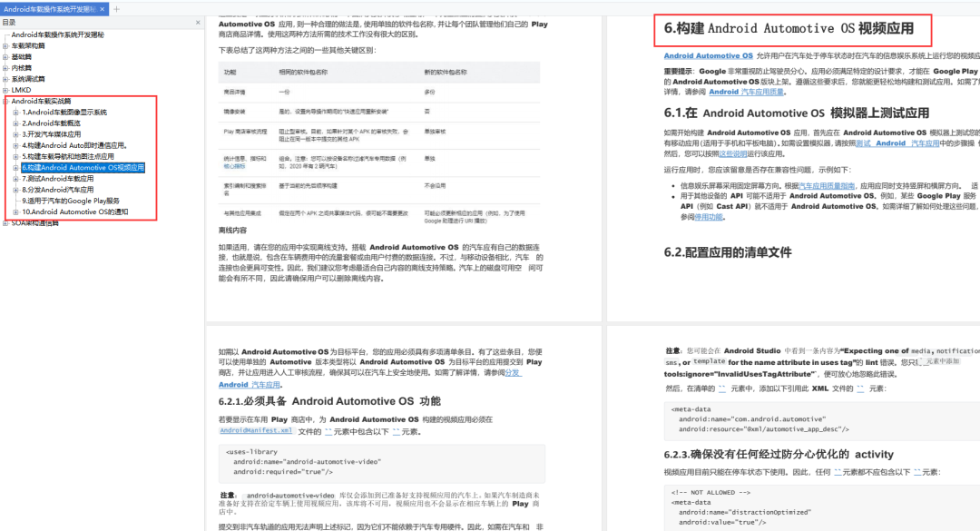Click the meta-data com.android.automotive code block
Screen dimensions: 980x531
tap(822, 419)
